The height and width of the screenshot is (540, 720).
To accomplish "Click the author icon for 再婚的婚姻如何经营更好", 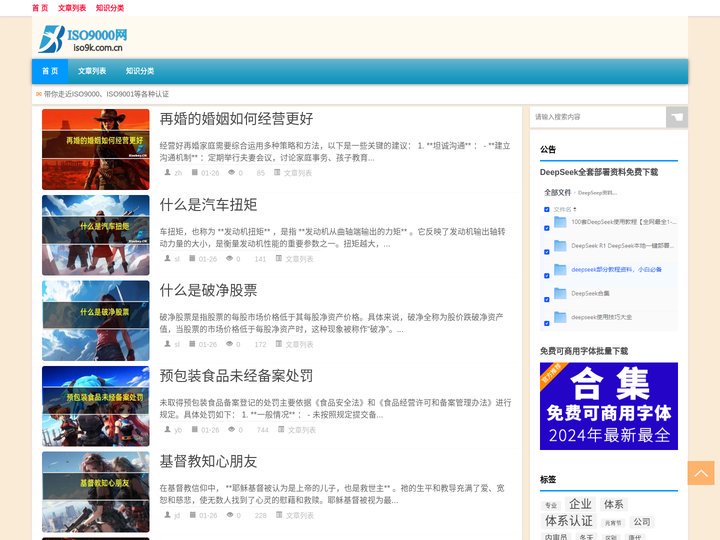I will [168, 172].
